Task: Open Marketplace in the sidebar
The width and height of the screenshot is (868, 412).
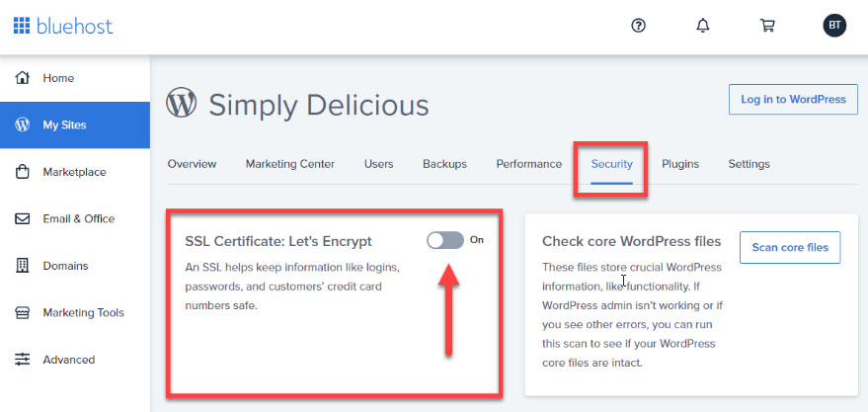Action: click(x=75, y=172)
